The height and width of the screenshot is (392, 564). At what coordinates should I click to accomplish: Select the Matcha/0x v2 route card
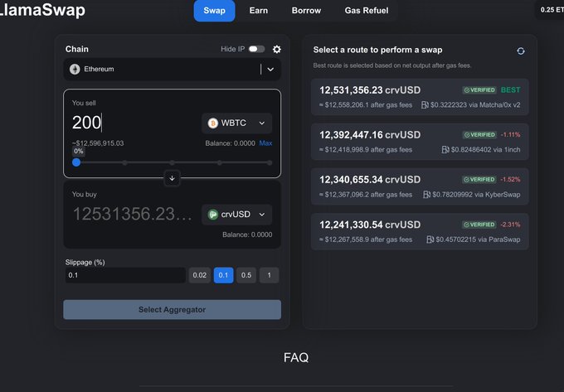(420, 97)
